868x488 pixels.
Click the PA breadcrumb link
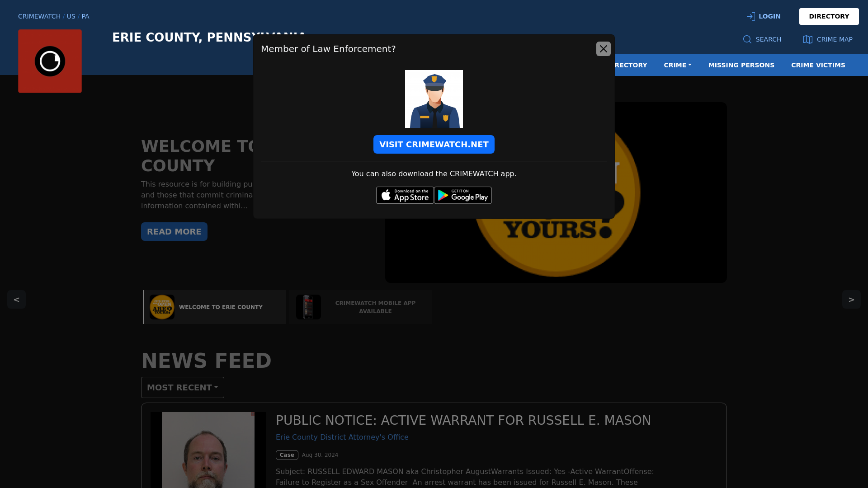point(85,16)
